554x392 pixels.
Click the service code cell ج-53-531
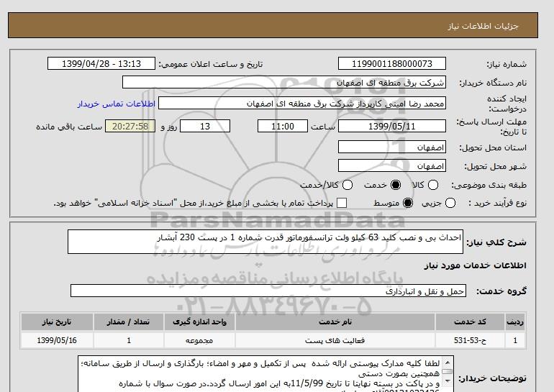[x=470, y=340]
